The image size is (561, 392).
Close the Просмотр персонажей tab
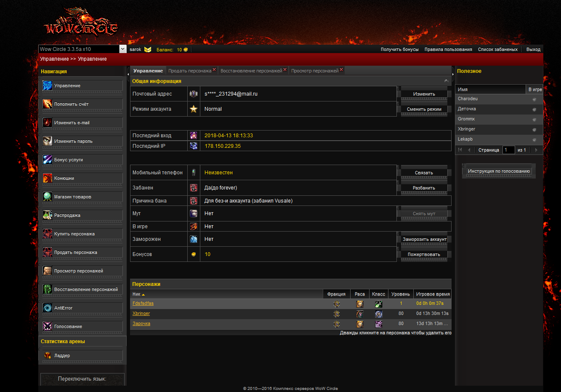(x=341, y=70)
